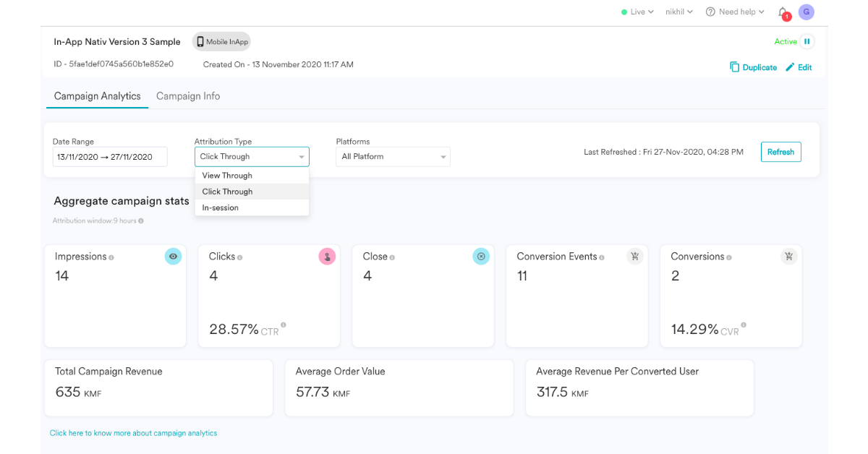Click the Aggregate campaign stats heading
Image resolution: width=868 pixels, height=454 pixels.
pyautogui.click(x=122, y=201)
